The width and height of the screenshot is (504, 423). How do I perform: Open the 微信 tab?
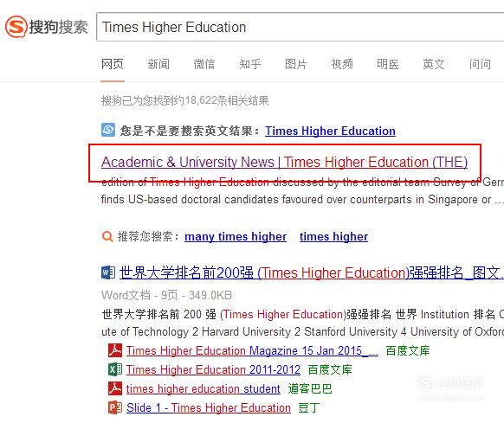pyautogui.click(x=204, y=64)
